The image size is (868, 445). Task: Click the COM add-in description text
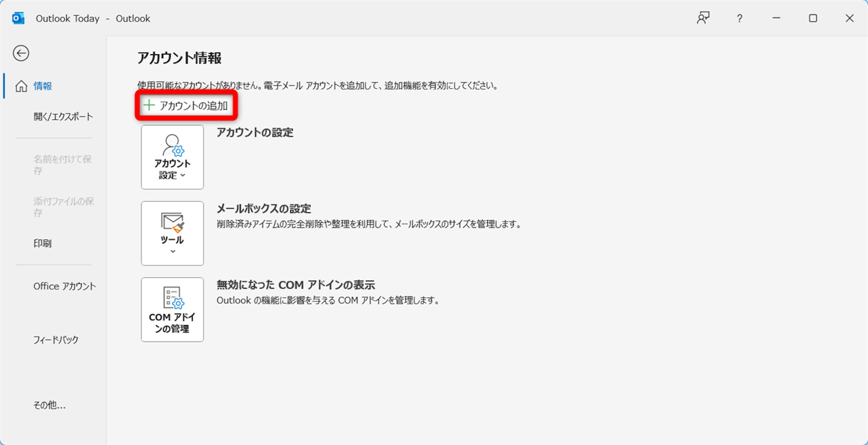329,300
